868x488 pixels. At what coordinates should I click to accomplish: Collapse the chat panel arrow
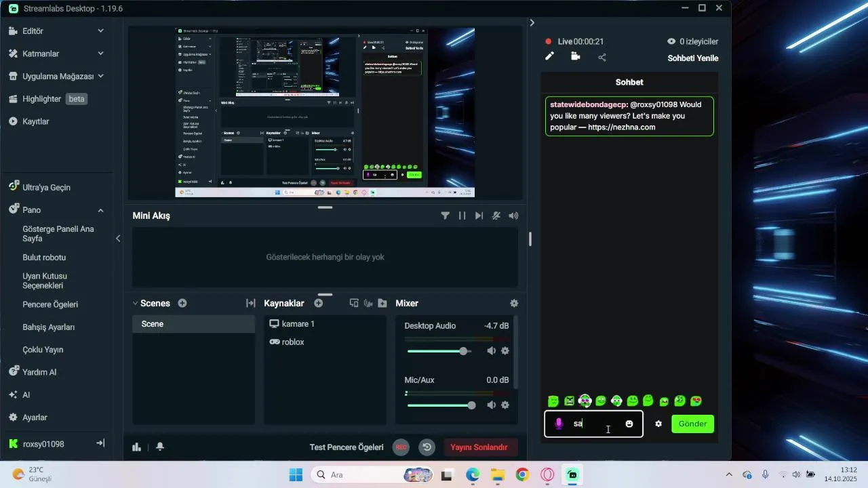[532, 22]
